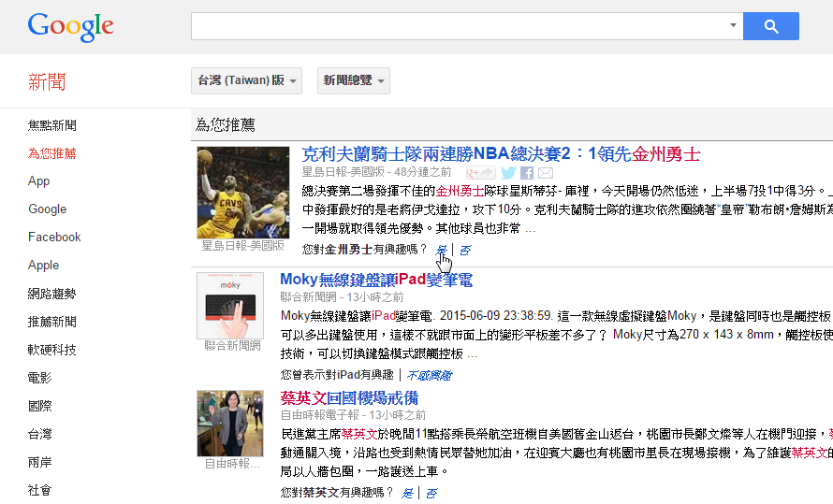Click the Moky article snippet text

(556, 335)
